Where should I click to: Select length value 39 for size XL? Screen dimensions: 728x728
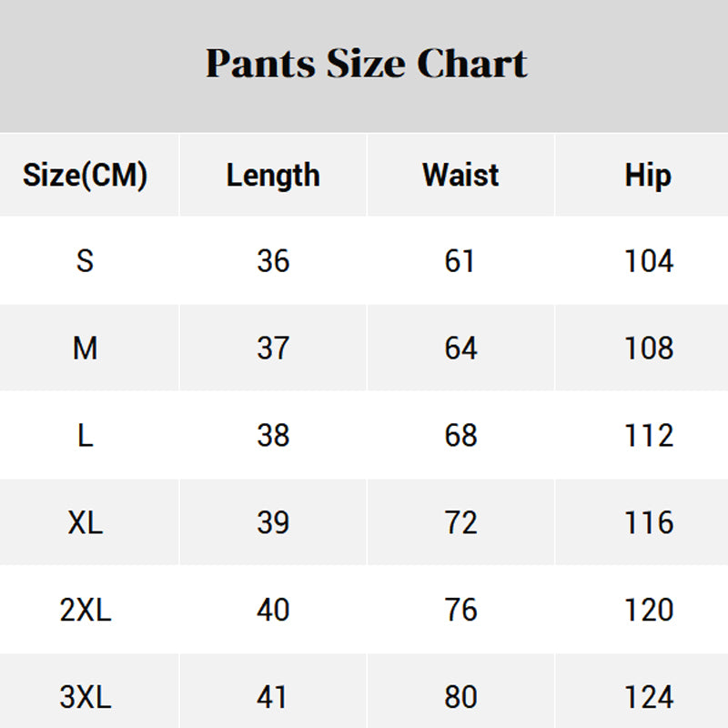click(273, 523)
